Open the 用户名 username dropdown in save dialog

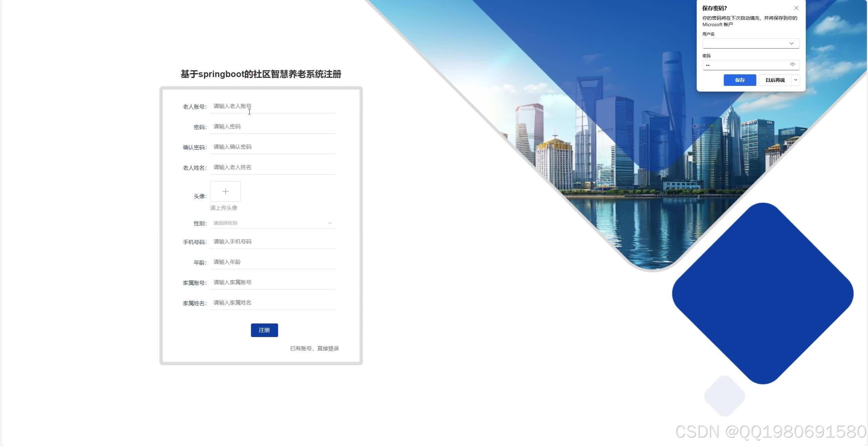click(x=792, y=43)
